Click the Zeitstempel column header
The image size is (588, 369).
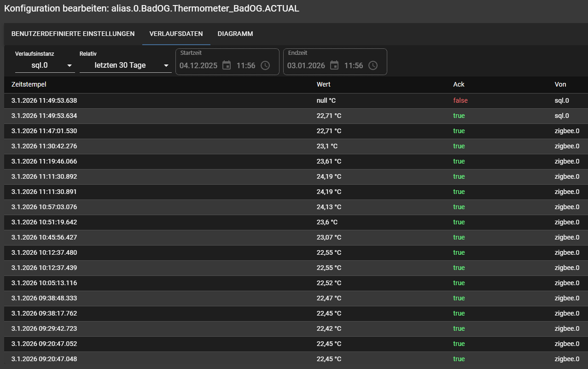click(29, 84)
